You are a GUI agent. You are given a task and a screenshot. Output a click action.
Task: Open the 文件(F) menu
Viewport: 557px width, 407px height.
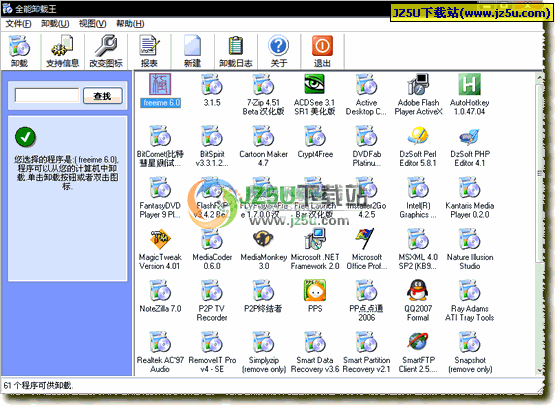pos(18,24)
